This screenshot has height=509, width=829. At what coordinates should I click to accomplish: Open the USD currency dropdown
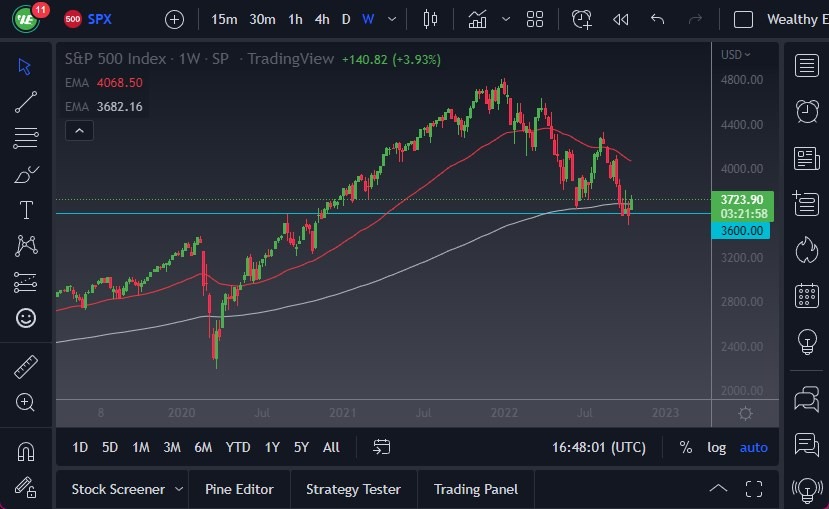tap(737, 55)
